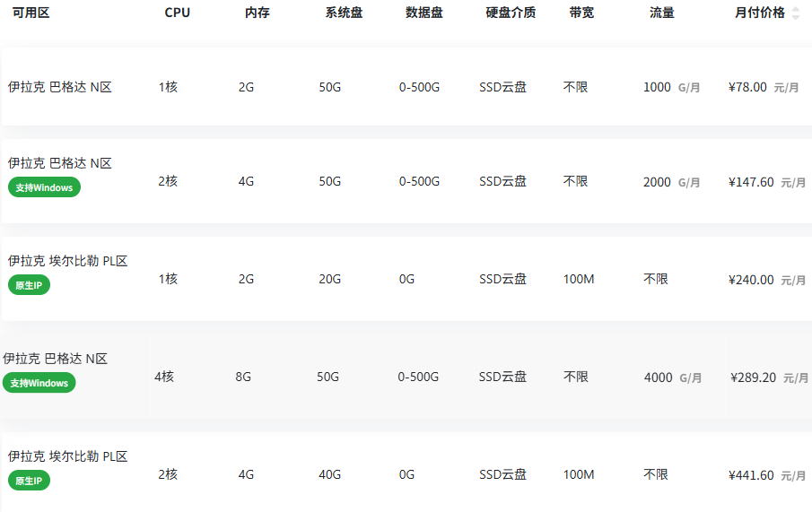Choose the ¥240.00 元/月 price
Viewport: 812px width, 512px height.
point(752,280)
